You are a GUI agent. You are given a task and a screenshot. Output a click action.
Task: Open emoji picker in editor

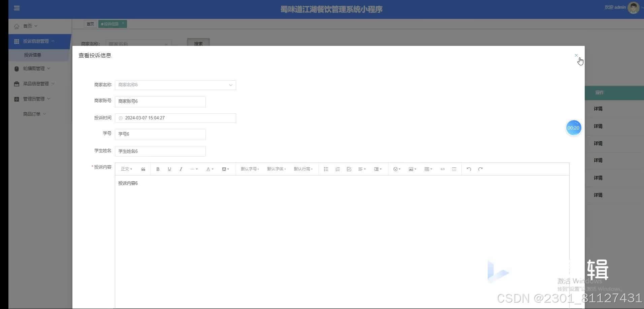coord(397,169)
